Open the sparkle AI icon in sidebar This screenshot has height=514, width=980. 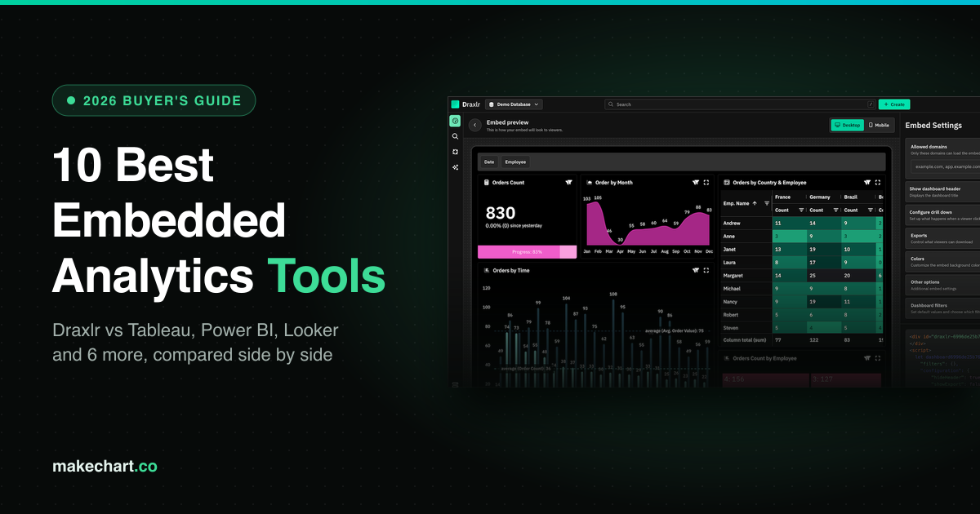tap(455, 167)
